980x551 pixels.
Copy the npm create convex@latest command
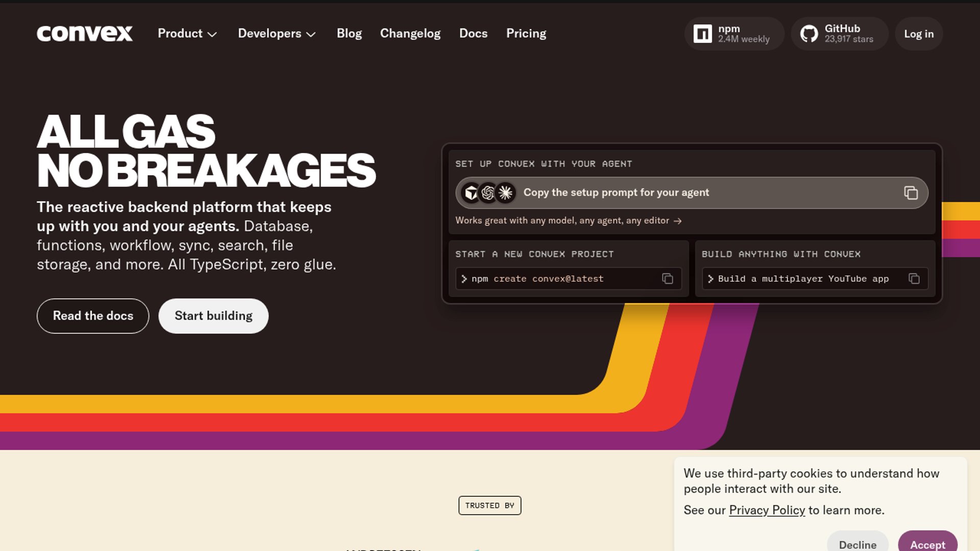click(x=668, y=279)
